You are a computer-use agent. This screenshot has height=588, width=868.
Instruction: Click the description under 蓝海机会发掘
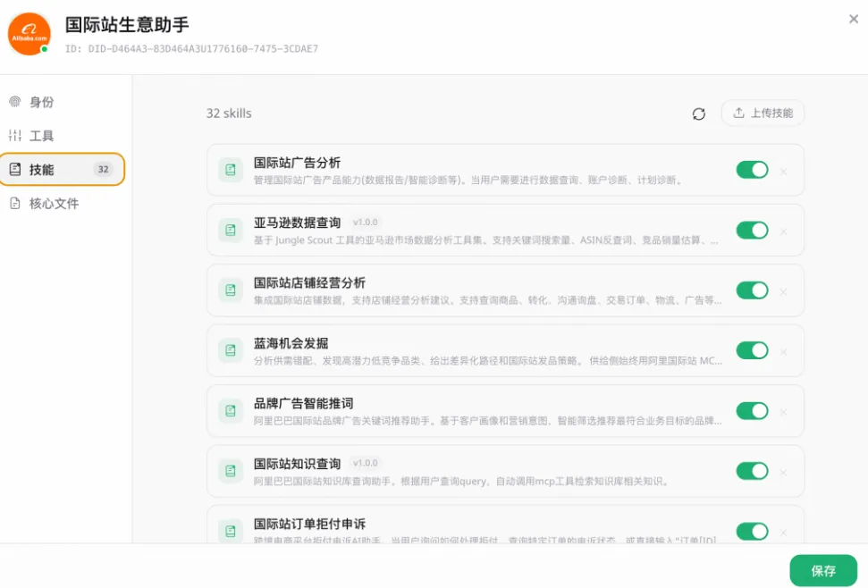click(488, 361)
